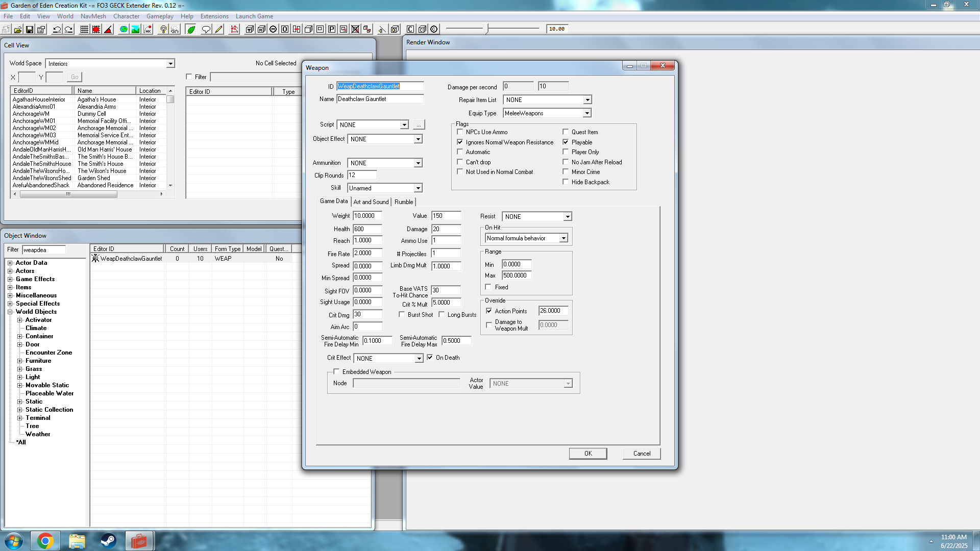Click the toolbar slider handle

(487, 29)
